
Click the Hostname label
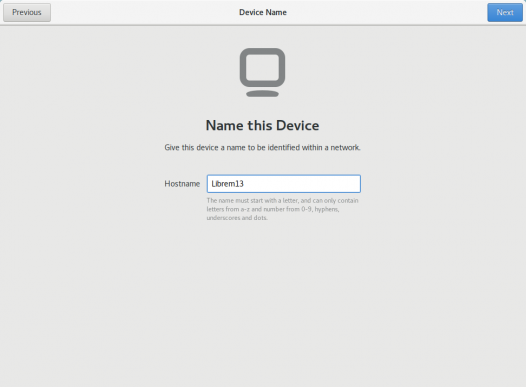pos(182,184)
